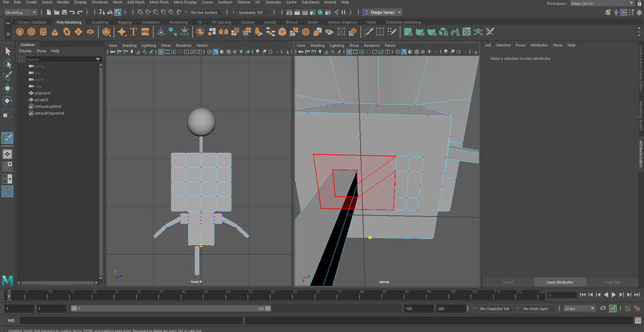Image resolution: width=644 pixels, height=332 pixels.
Task: Click the polygon torus shelf icon
Action: pyautogui.click(x=66, y=32)
